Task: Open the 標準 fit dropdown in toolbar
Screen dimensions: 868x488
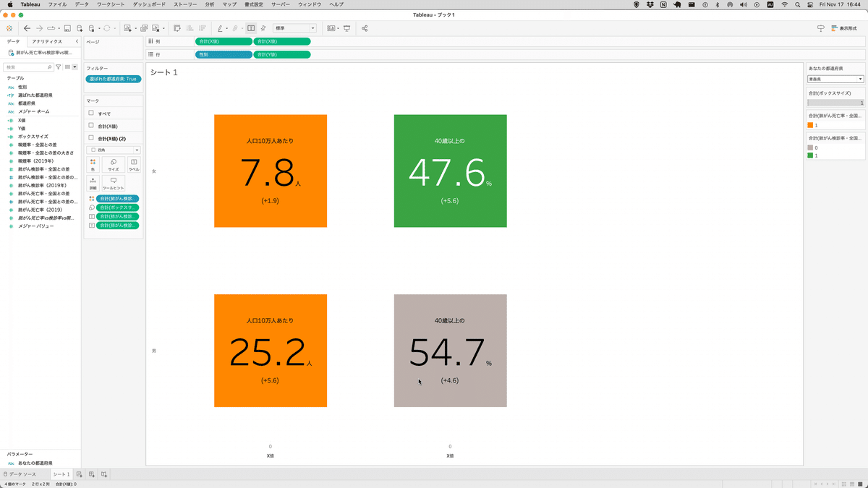Action: 295,28
